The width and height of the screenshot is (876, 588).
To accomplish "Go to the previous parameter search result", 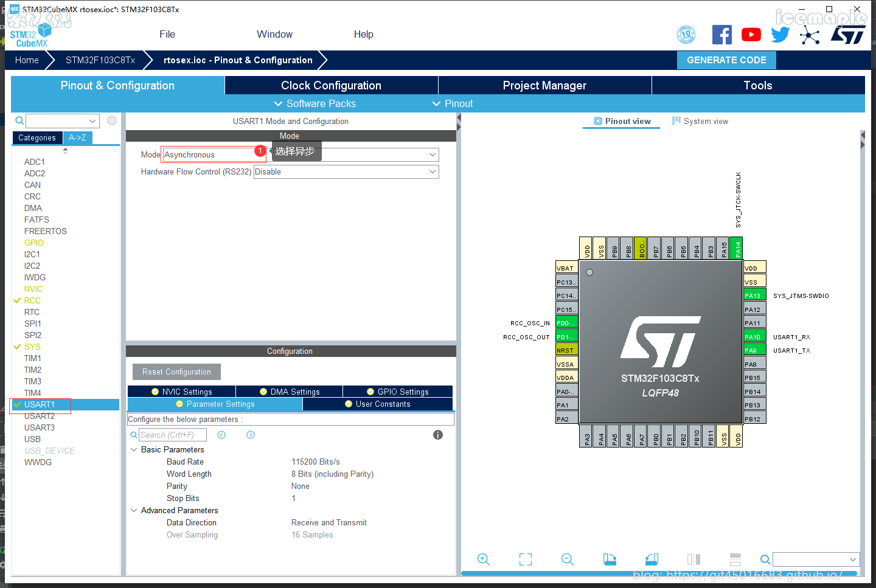I will coord(221,435).
